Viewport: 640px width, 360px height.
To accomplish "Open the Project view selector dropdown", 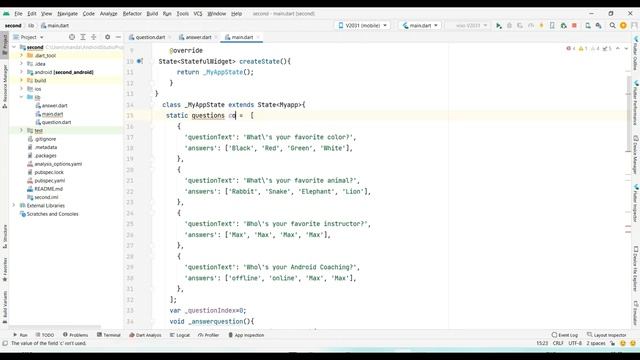I will pos(28,37).
